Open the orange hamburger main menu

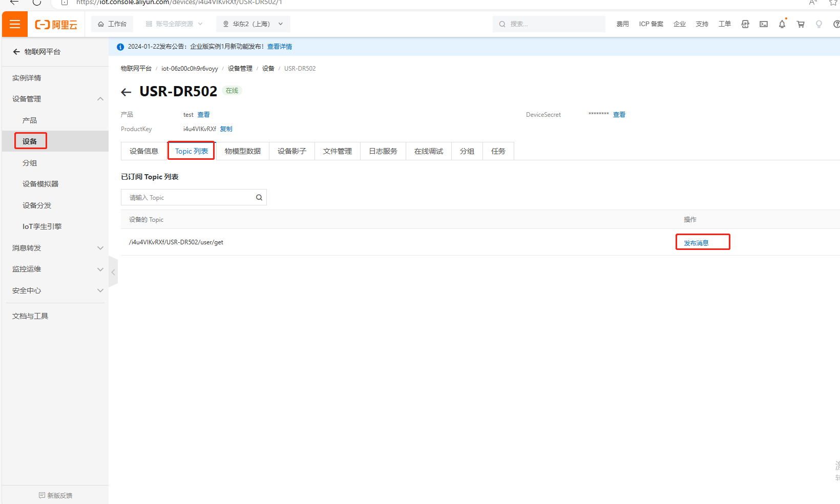[x=15, y=24]
